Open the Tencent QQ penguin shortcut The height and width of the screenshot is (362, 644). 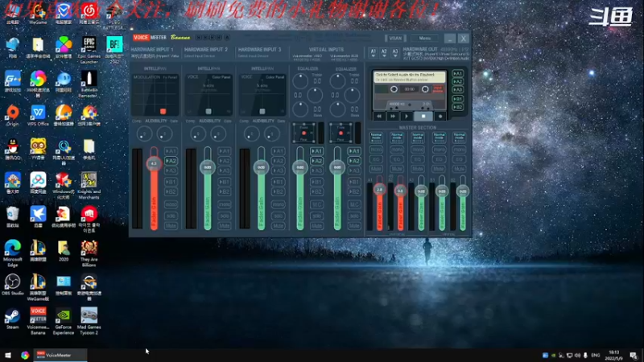[x=13, y=150]
